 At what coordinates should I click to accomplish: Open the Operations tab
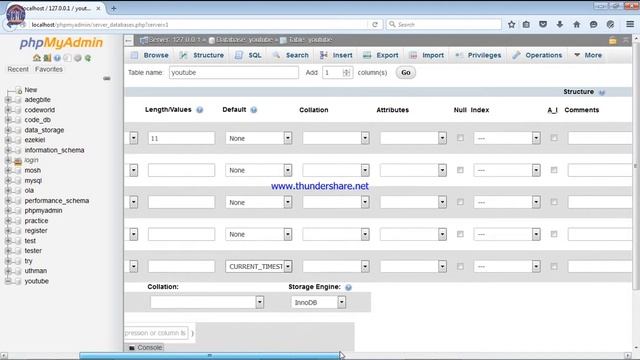tap(538, 55)
